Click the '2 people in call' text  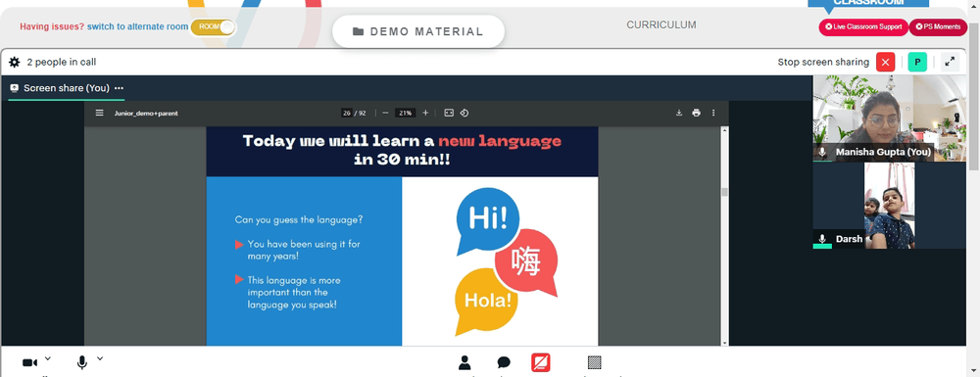[x=61, y=62]
